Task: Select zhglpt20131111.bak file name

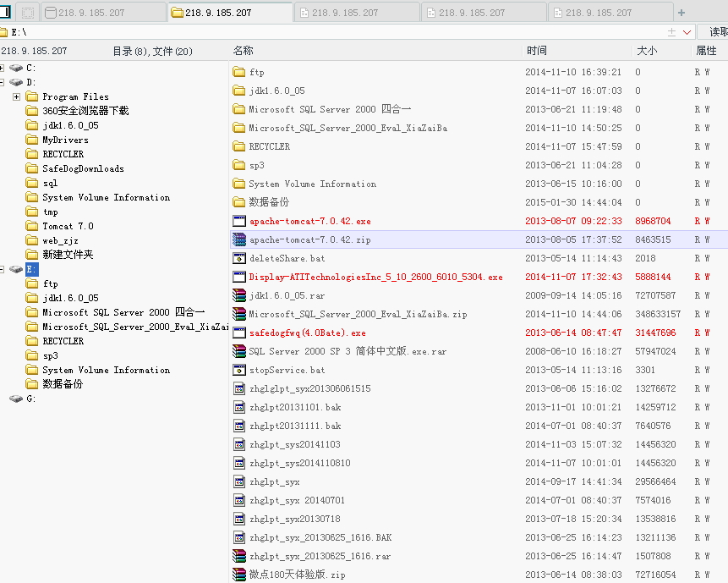Action: [295, 426]
